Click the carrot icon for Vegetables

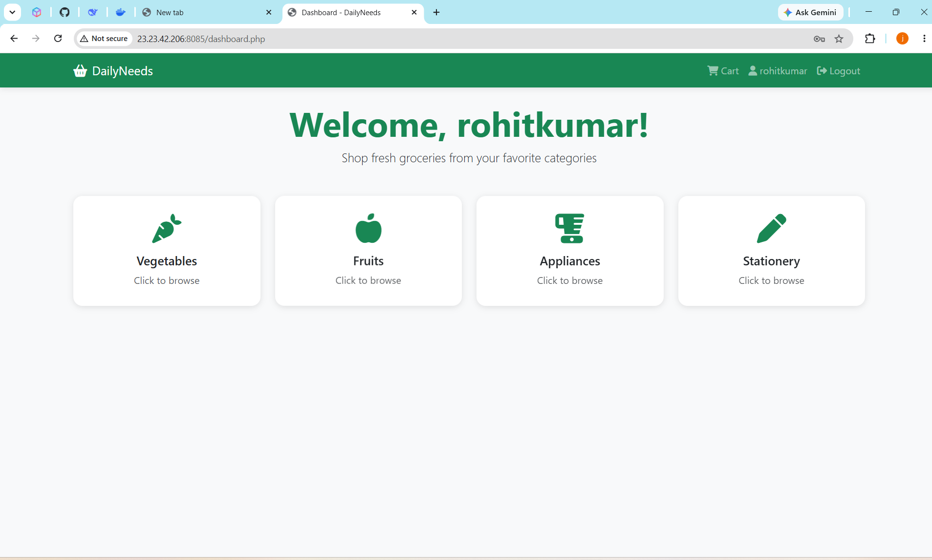click(x=167, y=228)
